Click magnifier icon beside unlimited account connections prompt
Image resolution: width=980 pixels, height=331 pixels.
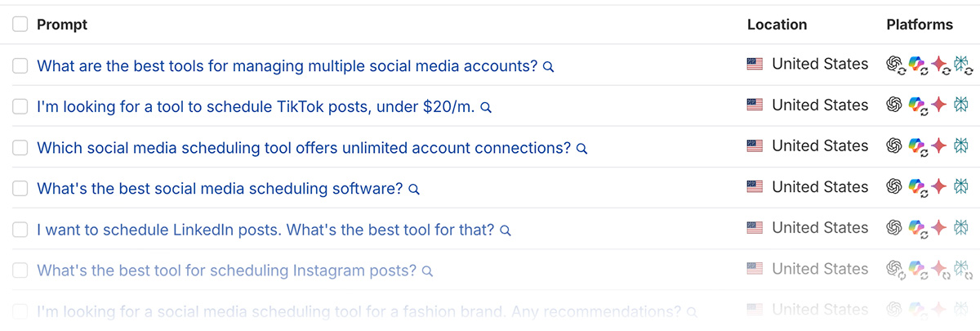[x=582, y=149]
